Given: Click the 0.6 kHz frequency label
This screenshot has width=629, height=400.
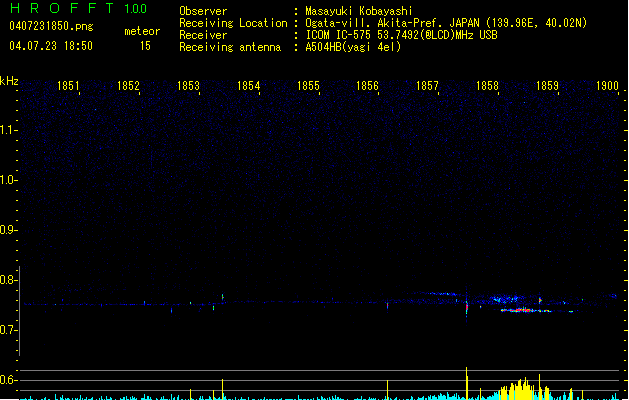Looking at the screenshot, I should click(8, 380).
